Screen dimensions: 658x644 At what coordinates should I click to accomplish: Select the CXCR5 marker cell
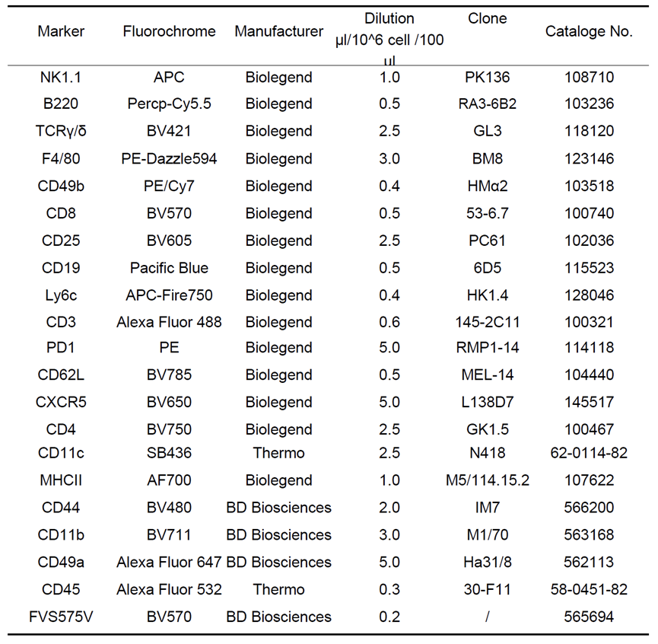(x=61, y=403)
